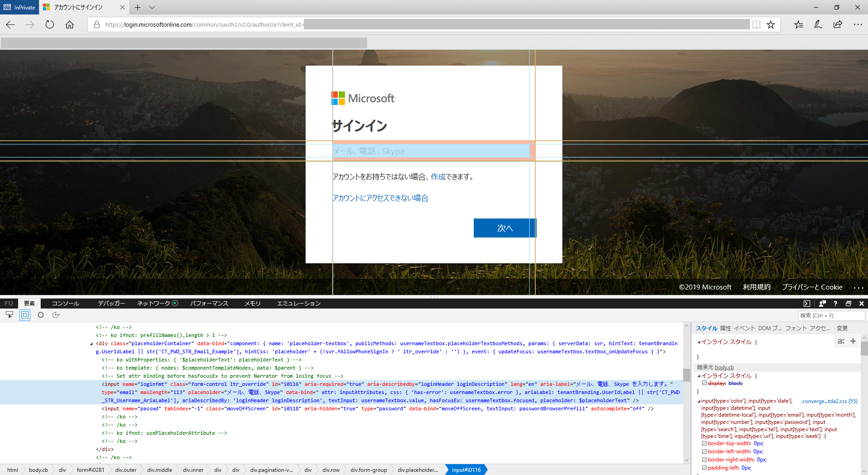Toggle the border-right-width property checkbox

tap(704, 460)
